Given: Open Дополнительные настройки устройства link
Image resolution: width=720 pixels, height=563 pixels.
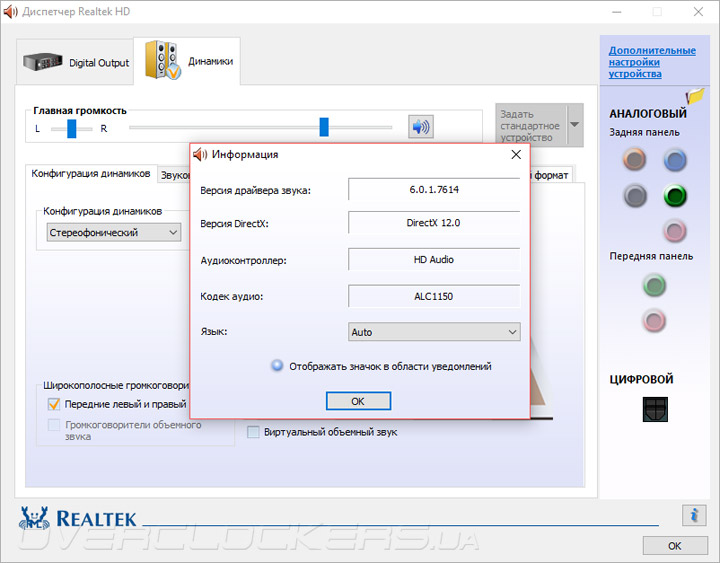Looking at the screenshot, I should (652, 62).
